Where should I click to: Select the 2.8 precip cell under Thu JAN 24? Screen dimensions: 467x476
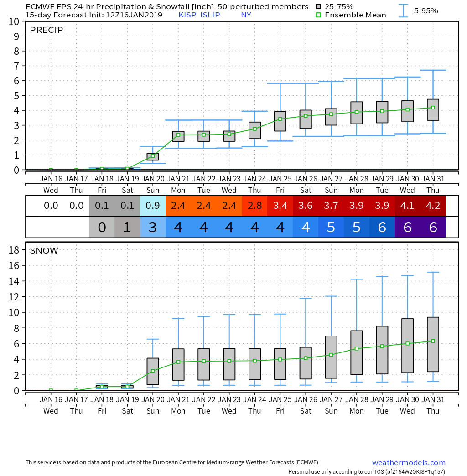(x=254, y=206)
